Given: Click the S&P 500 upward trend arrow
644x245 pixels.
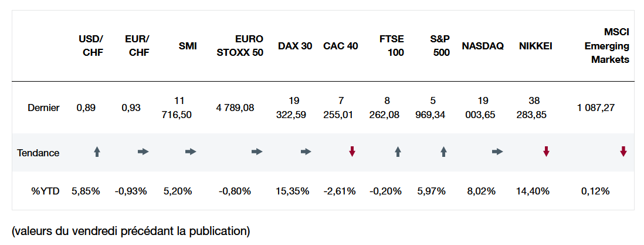Looking at the screenshot, I should click(x=443, y=152).
